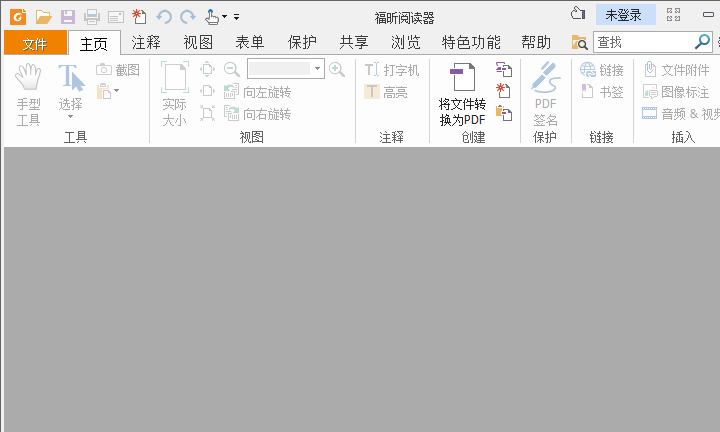Select the 高亮 highlight tool
Viewport: 720px width, 432px height.
[386, 92]
